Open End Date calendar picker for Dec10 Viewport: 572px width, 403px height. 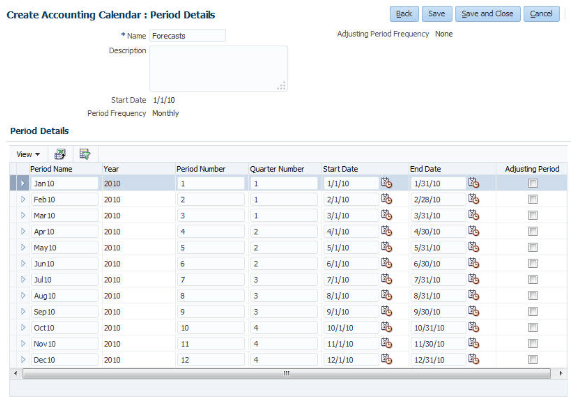point(474,359)
